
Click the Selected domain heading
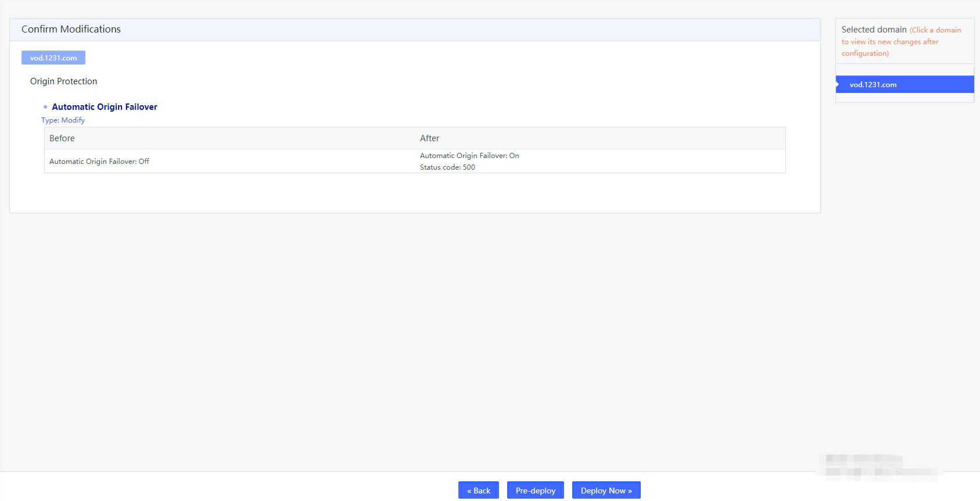874,30
